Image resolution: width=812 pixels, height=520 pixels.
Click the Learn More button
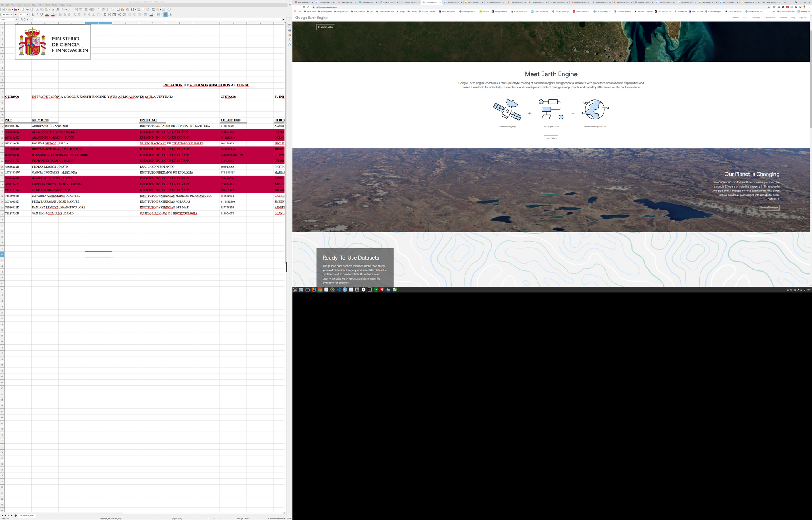pyautogui.click(x=551, y=138)
